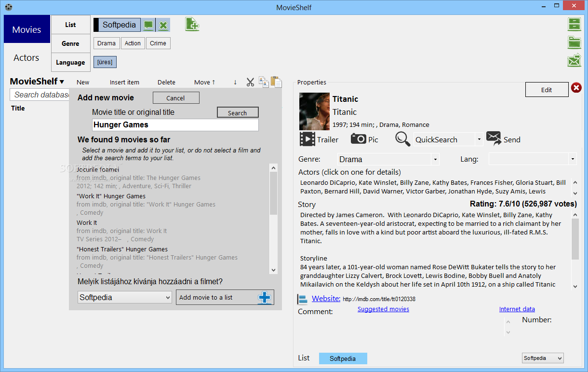Expand the MovieShelf dropdown arrow
This screenshot has height=372, width=588.
[62, 82]
